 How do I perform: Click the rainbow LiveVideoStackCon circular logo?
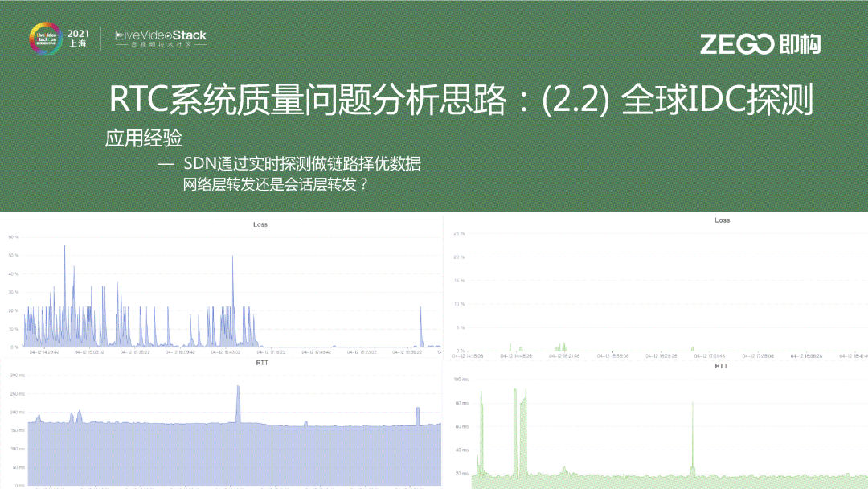[x=45, y=38]
